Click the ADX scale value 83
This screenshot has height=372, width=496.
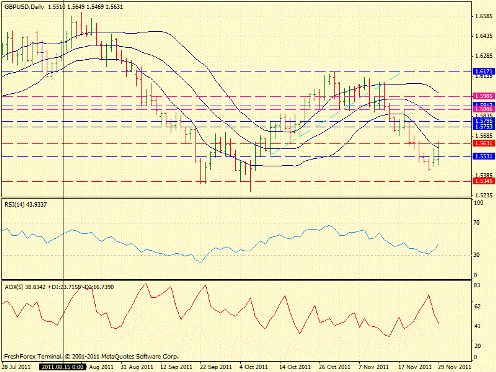click(x=477, y=285)
